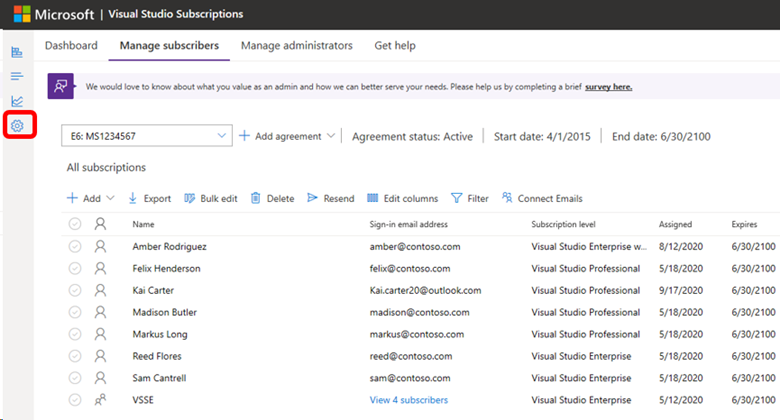Click the line graph sidebar icon

point(17,101)
